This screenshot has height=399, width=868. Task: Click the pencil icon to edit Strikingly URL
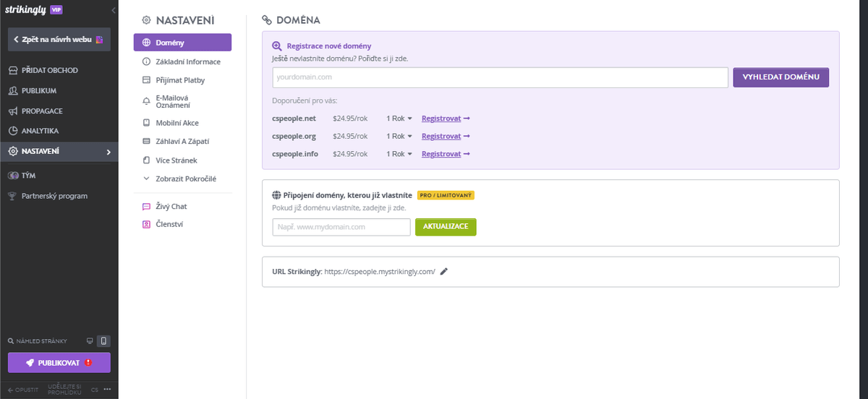pos(444,272)
